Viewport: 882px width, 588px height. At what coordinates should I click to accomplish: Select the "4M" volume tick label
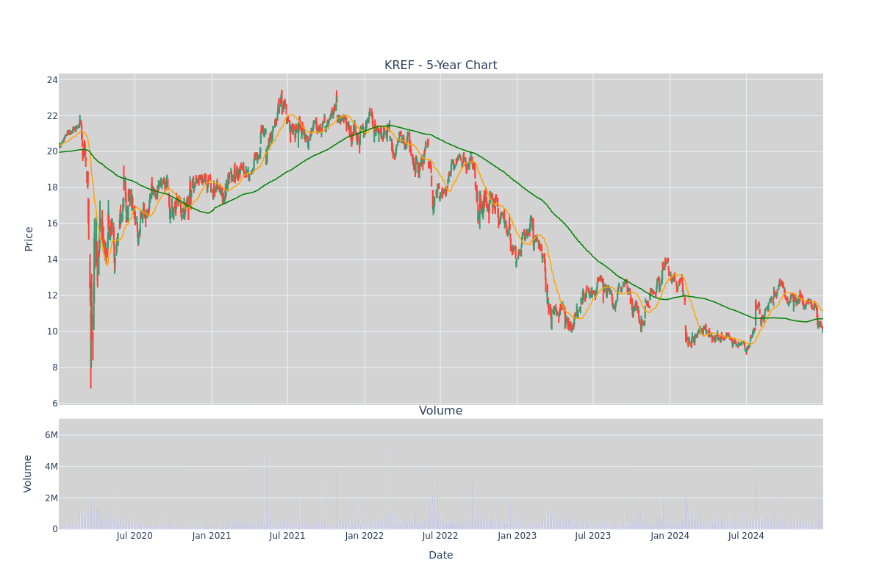click(51, 467)
